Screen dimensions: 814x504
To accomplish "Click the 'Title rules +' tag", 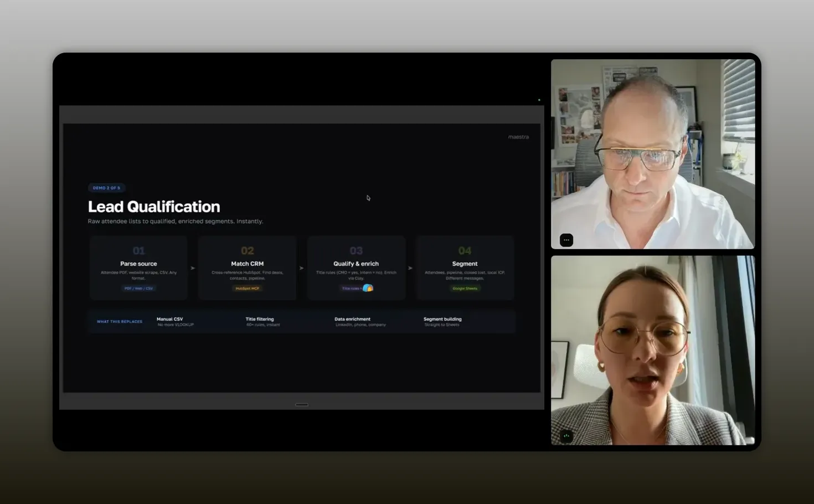I will click(351, 289).
